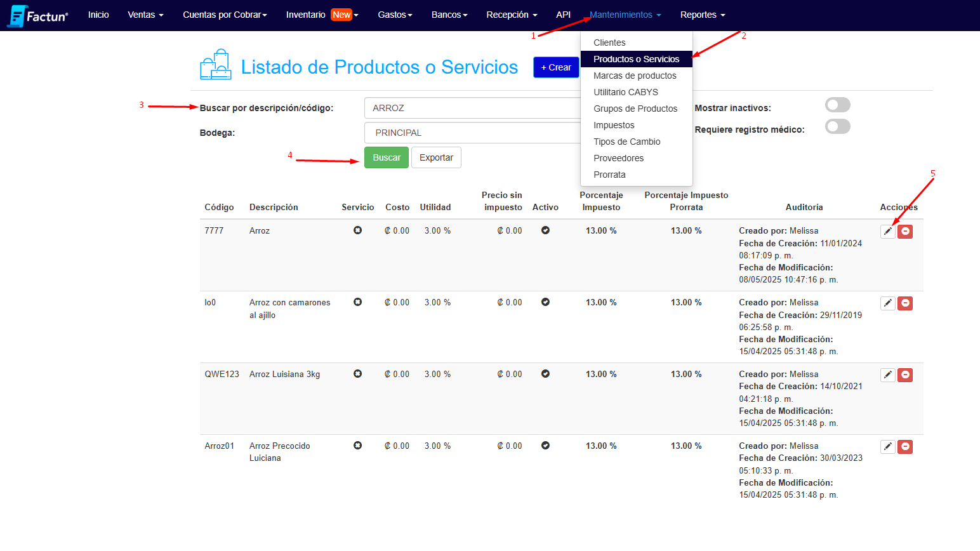The height and width of the screenshot is (551, 980).
Task: Click active status icon for Arroz con camarones
Action: (545, 302)
